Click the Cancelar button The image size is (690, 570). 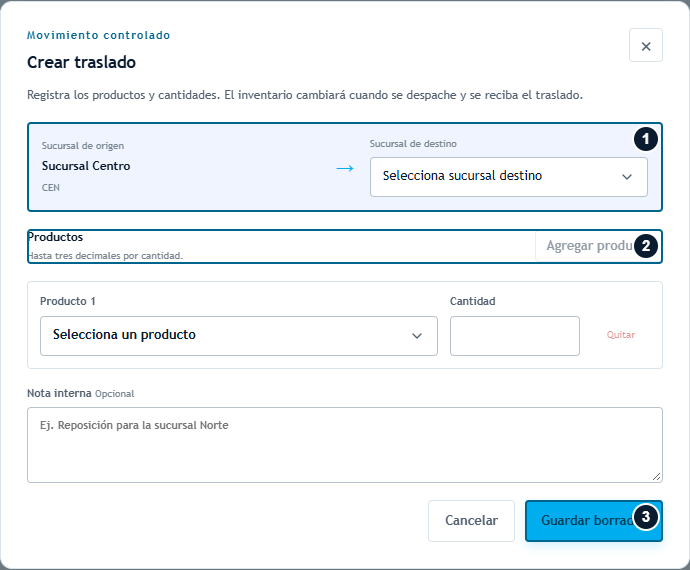pos(471,520)
